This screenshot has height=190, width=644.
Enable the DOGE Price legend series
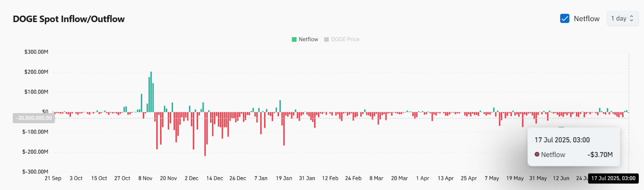click(x=345, y=39)
